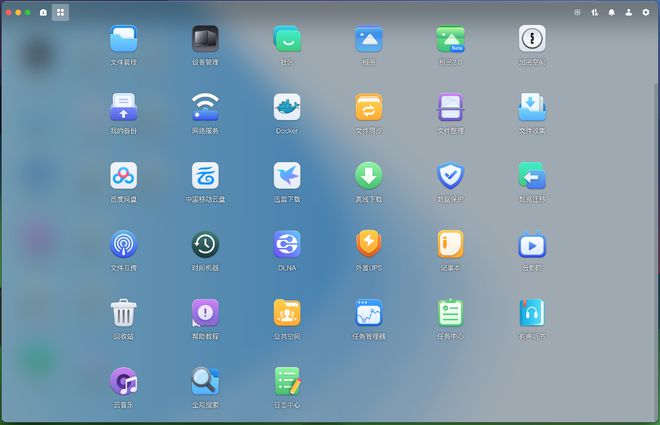The image size is (660, 425).
Task: Launch the 外置UPS app
Action: pyautogui.click(x=368, y=245)
